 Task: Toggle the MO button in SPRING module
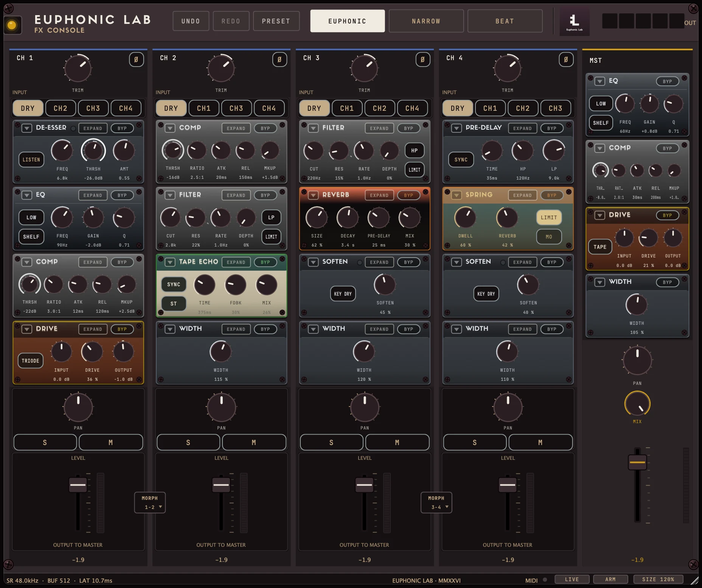549,237
